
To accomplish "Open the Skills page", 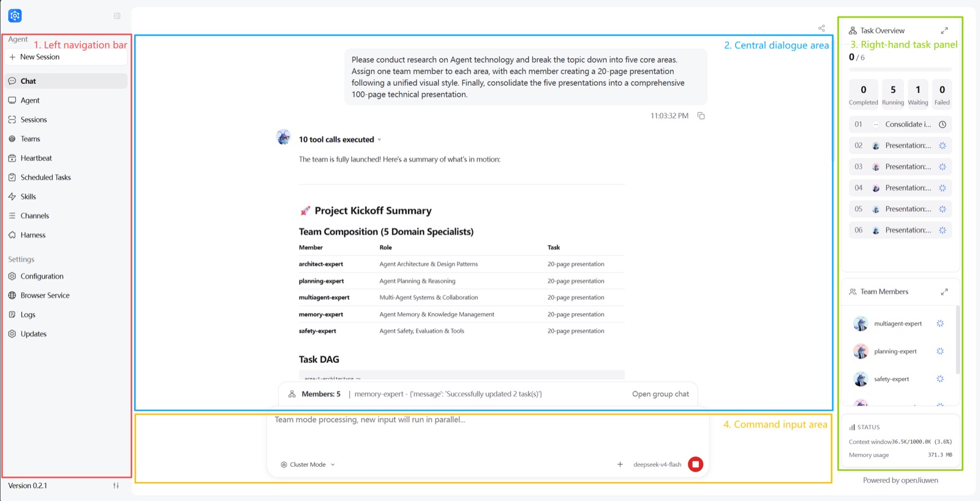I will point(67,197).
